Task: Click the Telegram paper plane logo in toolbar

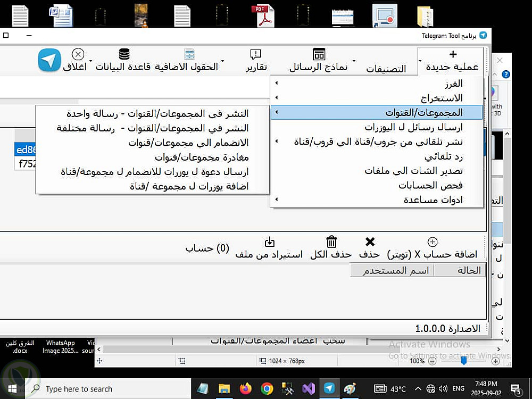Action: [49, 60]
